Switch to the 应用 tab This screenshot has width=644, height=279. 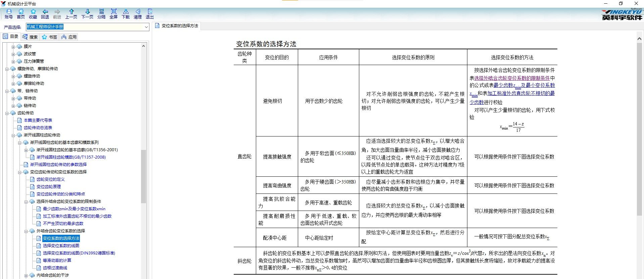[69, 37]
